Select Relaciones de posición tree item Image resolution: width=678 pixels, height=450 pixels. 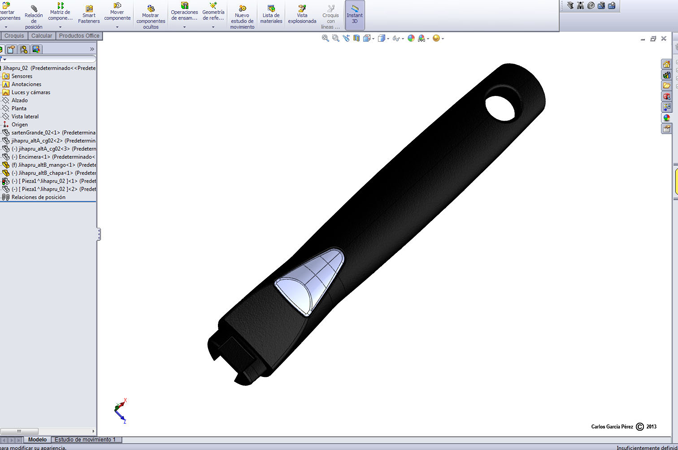click(38, 197)
